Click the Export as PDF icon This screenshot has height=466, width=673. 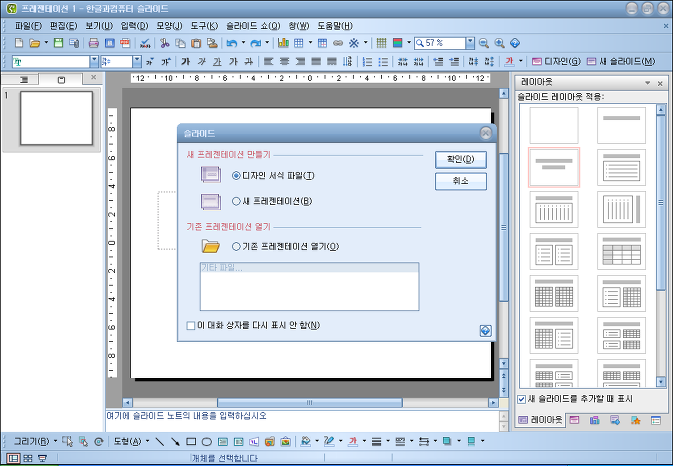(x=125, y=43)
